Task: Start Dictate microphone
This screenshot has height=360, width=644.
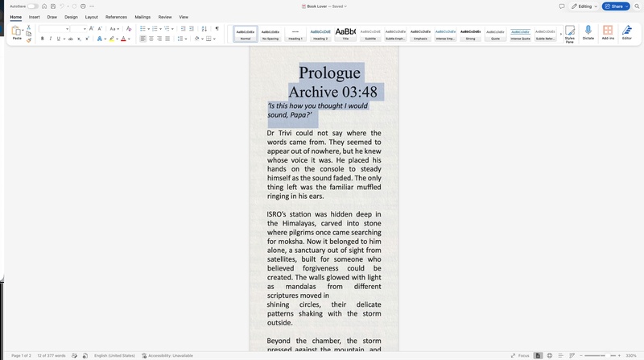Action: click(588, 32)
